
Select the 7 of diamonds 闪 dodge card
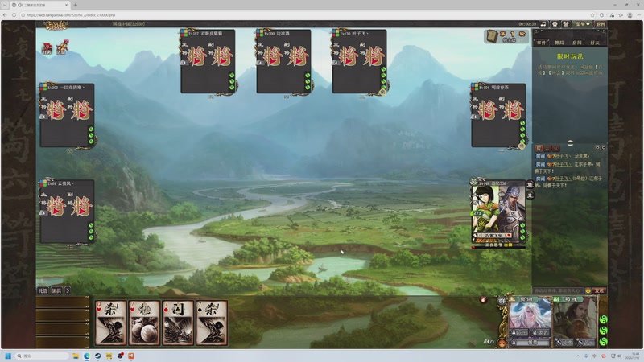point(178,323)
